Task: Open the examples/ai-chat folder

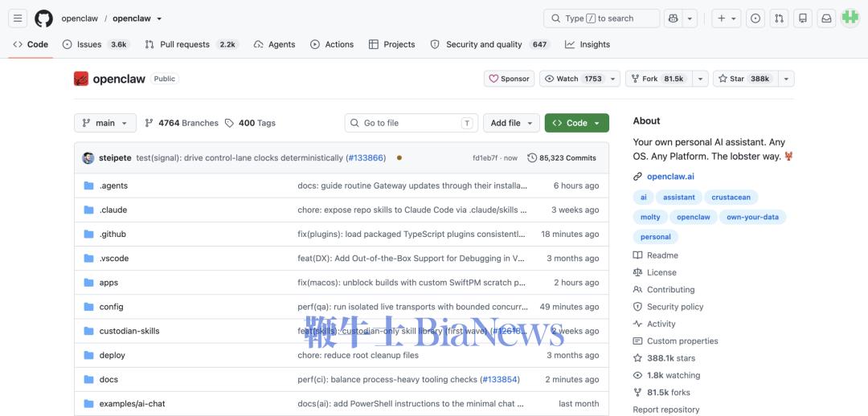Action: (x=133, y=404)
